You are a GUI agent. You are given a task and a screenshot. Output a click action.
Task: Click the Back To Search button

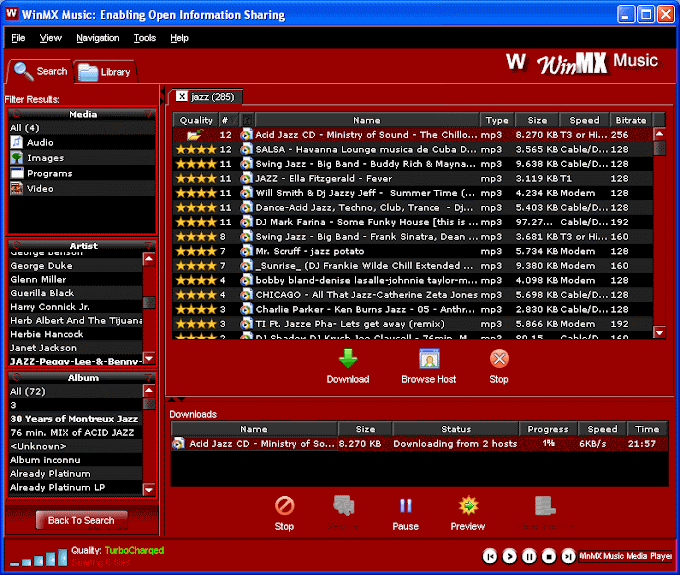[x=81, y=520]
